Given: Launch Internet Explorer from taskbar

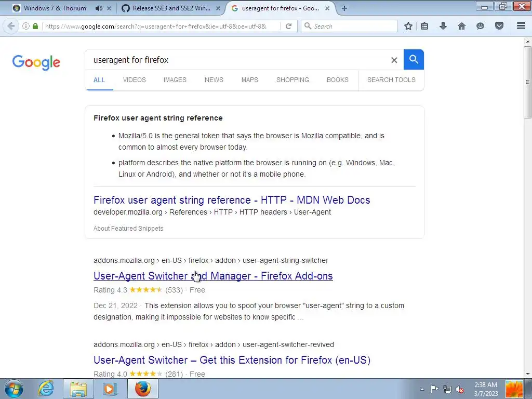Looking at the screenshot, I should click(x=46, y=389).
